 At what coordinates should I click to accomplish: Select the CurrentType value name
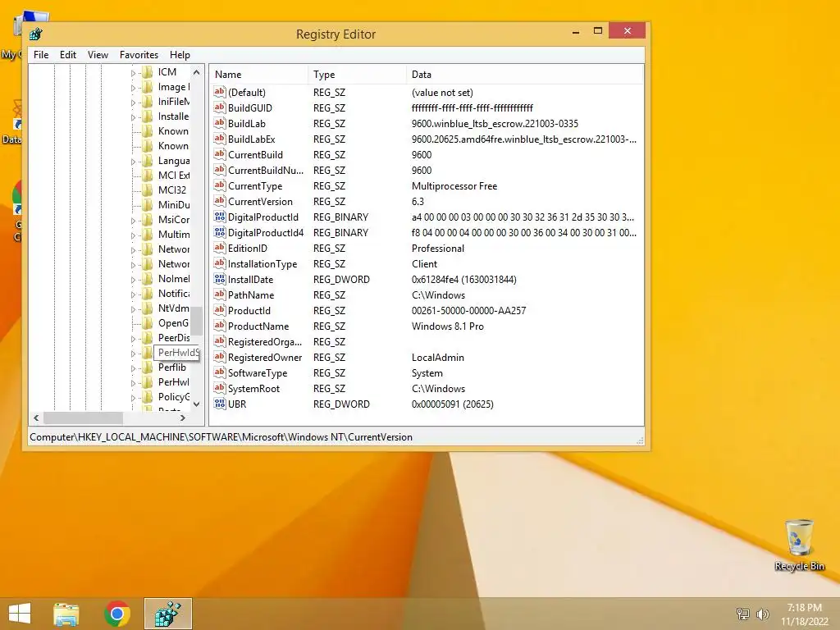click(255, 186)
